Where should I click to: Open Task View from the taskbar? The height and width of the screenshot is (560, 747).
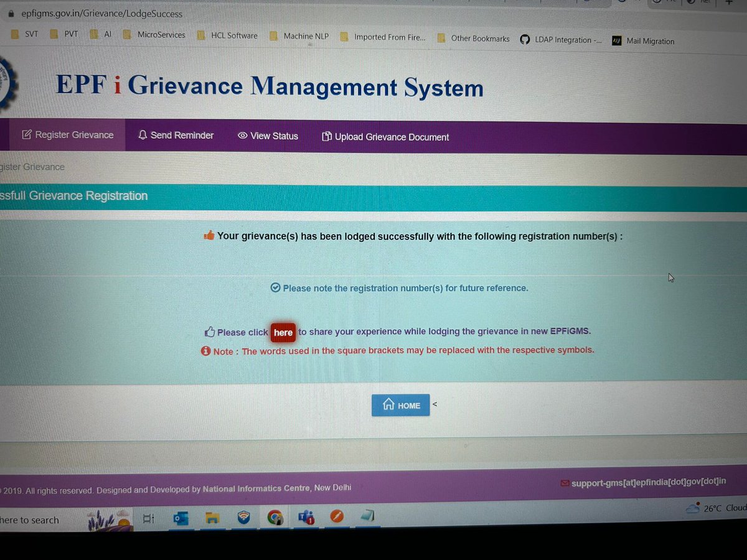pos(148,518)
